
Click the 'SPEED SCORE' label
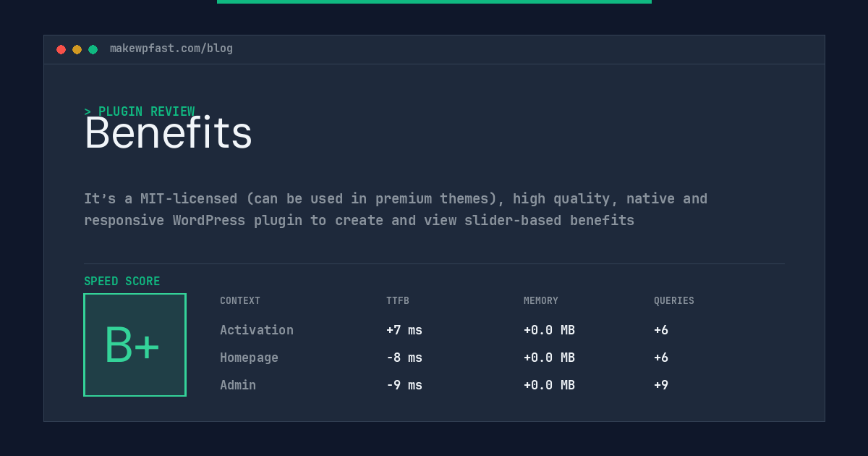[x=122, y=282]
